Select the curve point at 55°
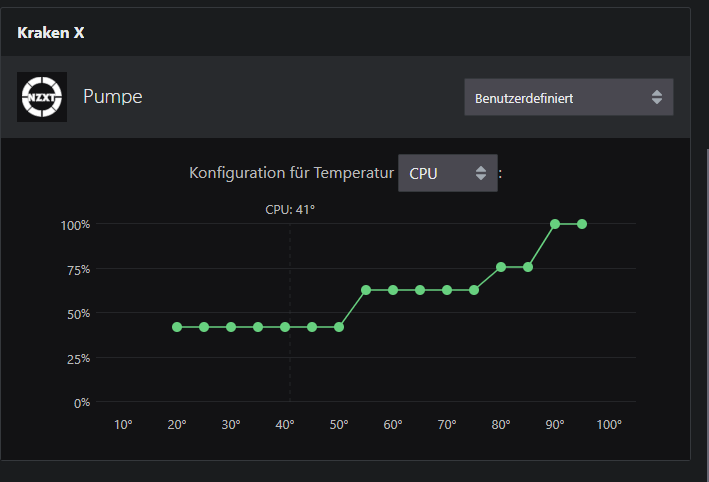The width and height of the screenshot is (709, 482). [366, 290]
